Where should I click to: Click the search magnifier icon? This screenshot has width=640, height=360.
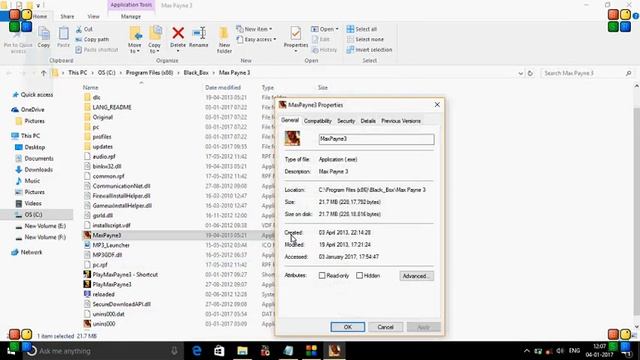coord(629,73)
